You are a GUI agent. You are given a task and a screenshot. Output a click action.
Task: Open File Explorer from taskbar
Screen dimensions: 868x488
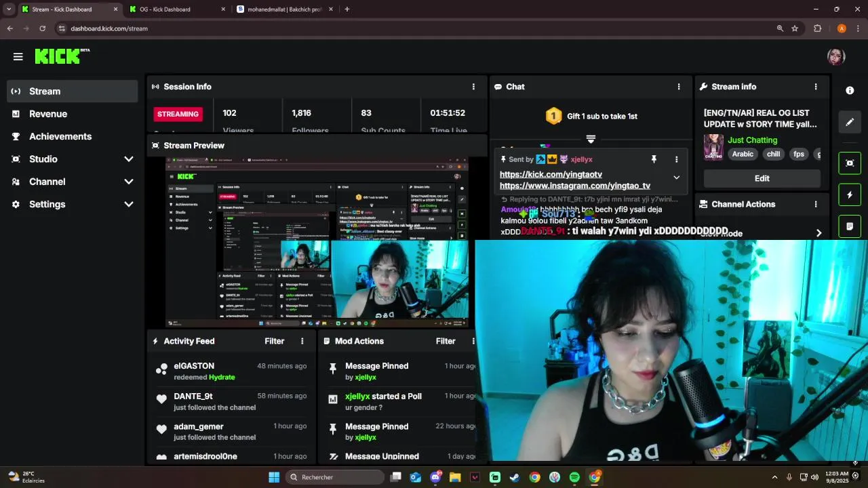tap(455, 477)
